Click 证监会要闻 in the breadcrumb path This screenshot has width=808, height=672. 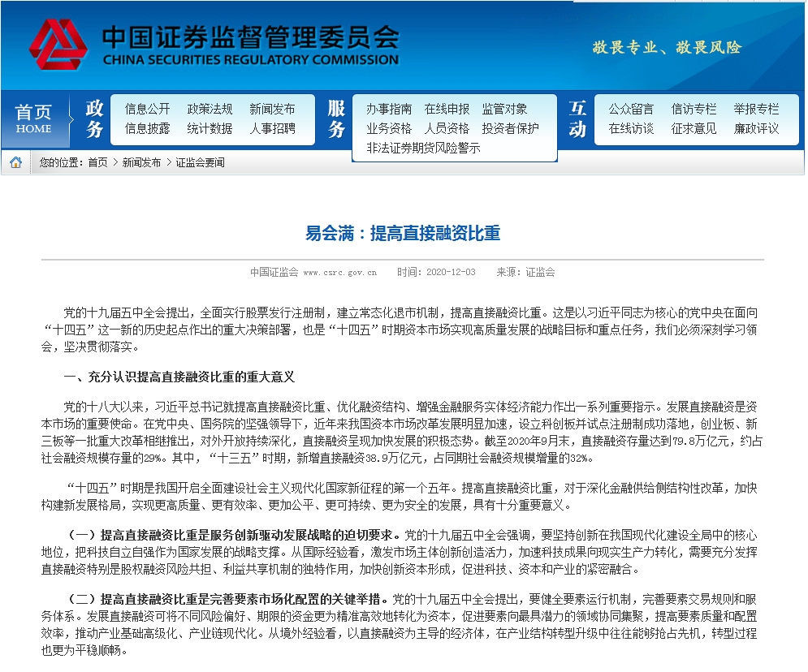pos(200,162)
